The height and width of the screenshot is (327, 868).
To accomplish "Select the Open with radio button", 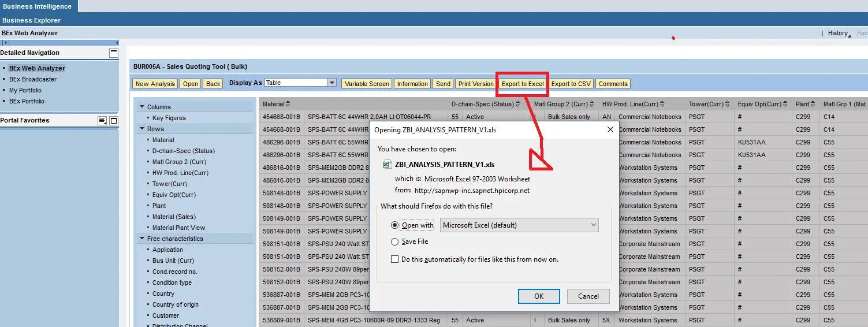I will coord(395,225).
